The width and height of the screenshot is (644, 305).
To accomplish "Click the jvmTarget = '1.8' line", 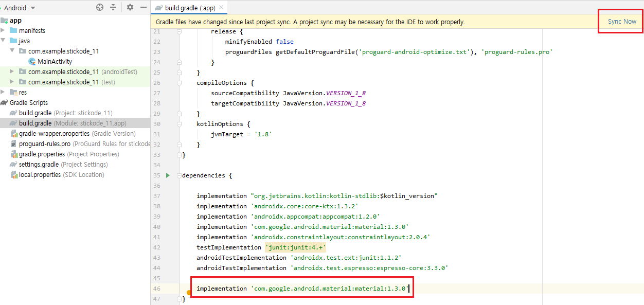I will click(x=241, y=134).
